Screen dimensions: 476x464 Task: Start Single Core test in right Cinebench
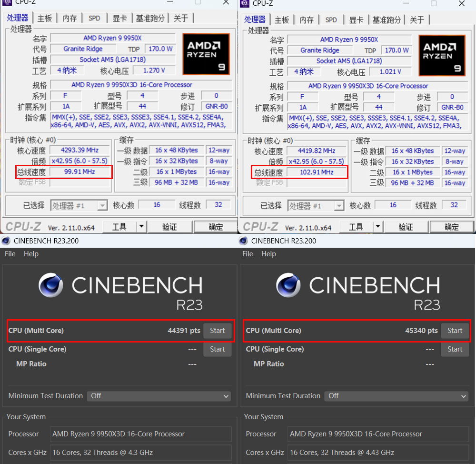455,349
